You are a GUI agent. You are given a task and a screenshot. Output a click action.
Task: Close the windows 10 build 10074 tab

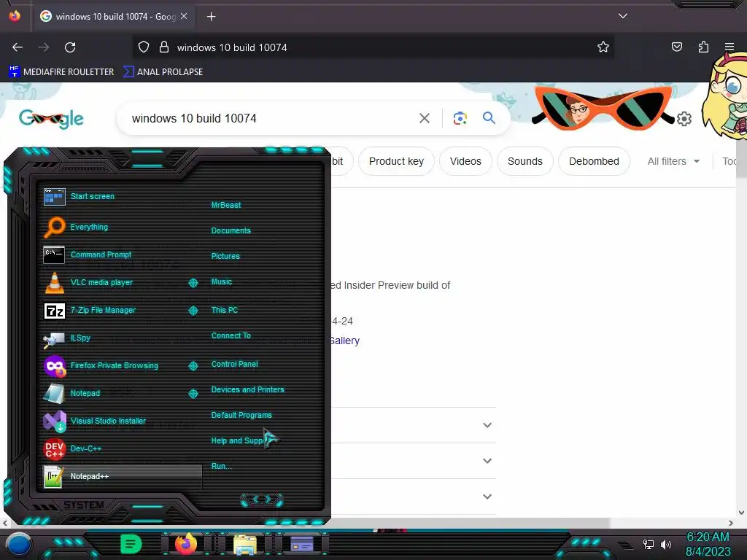coord(184,16)
